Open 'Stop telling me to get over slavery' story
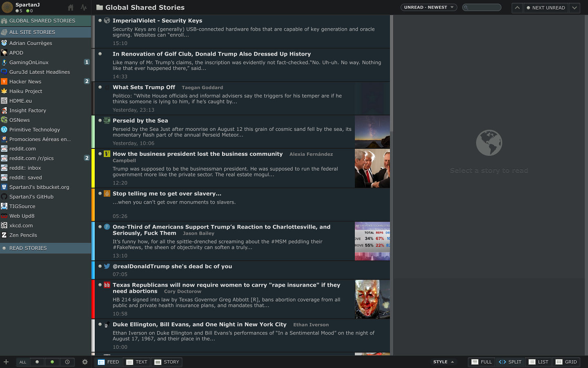Viewport: 588px width, 368px height. pos(243,205)
